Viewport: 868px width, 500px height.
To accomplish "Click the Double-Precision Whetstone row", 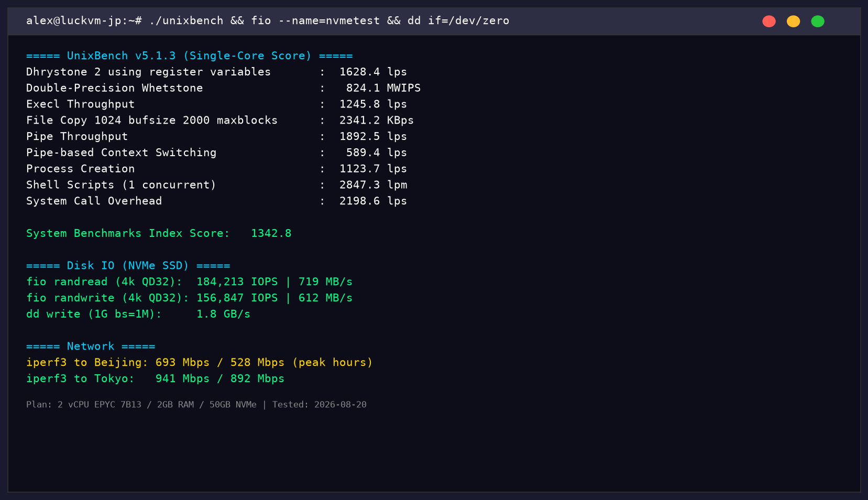I will [224, 88].
